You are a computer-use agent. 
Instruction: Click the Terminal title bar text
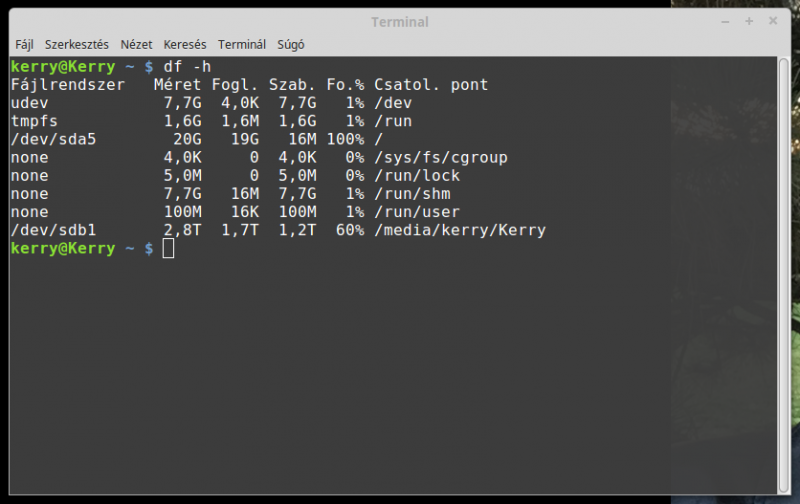(400, 22)
